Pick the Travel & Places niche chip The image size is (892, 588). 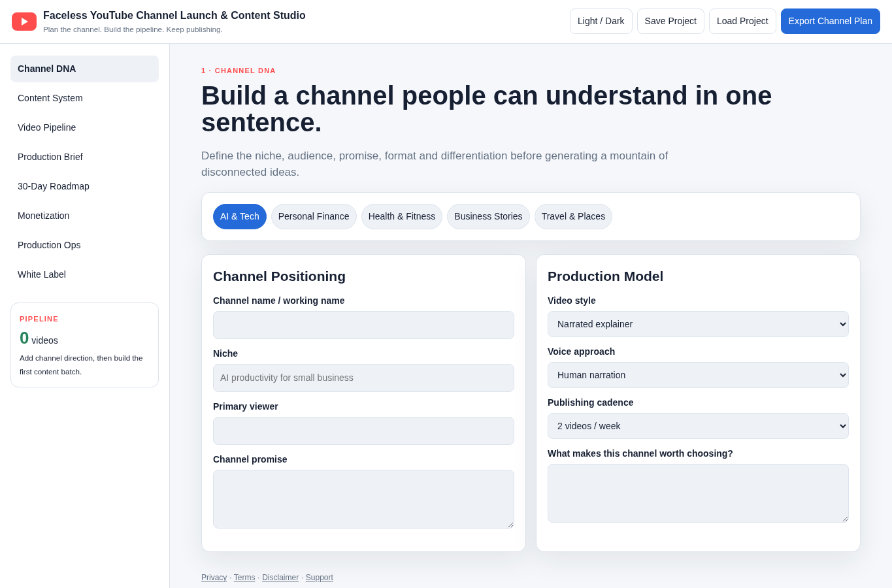(x=573, y=216)
